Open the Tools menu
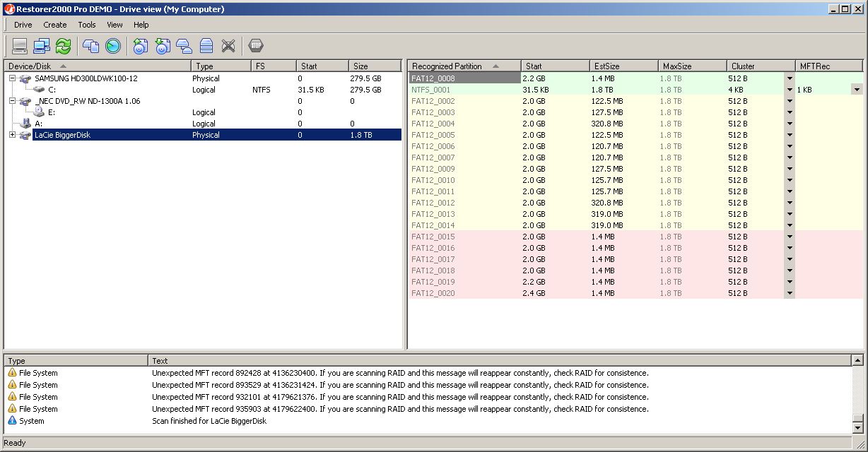Screen dimensions: 868x452 click(x=87, y=25)
